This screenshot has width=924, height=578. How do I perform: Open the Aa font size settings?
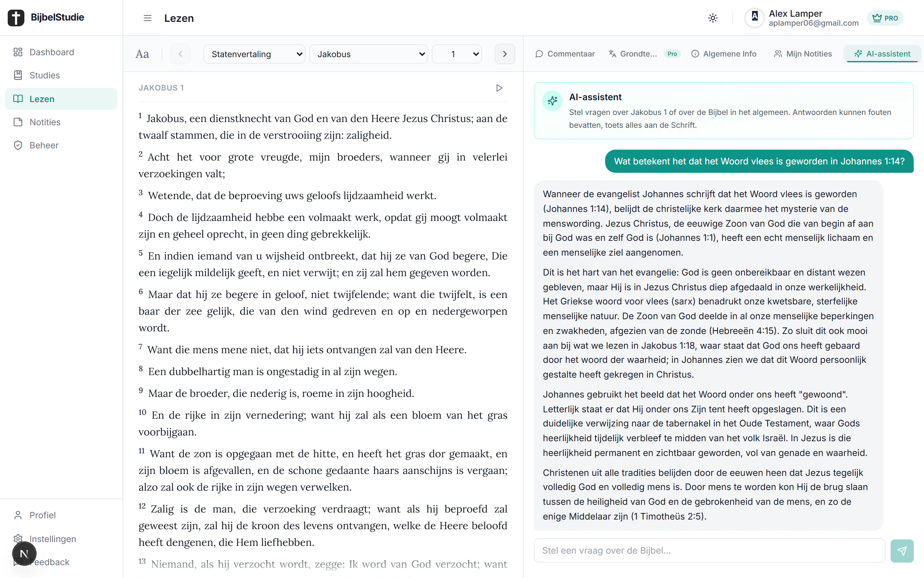point(142,54)
